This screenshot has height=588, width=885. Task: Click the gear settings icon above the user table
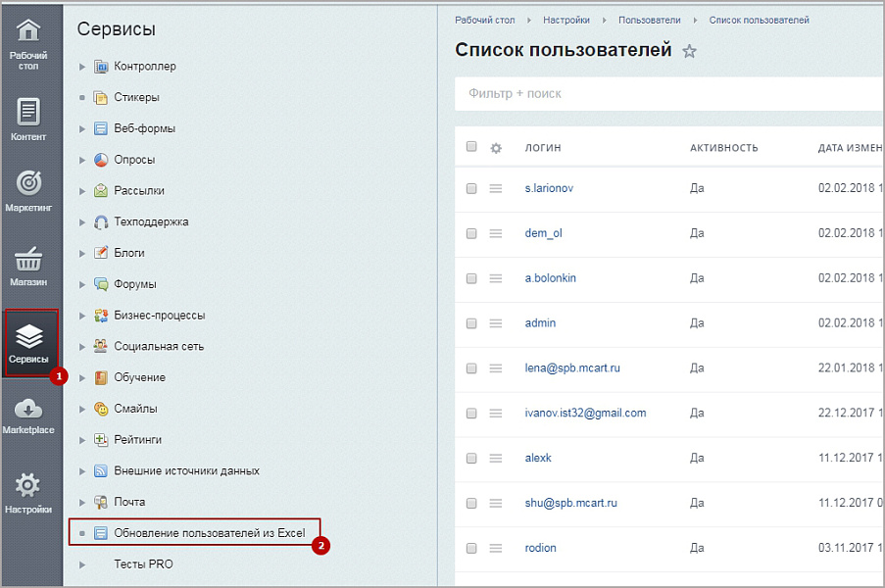(496, 148)
